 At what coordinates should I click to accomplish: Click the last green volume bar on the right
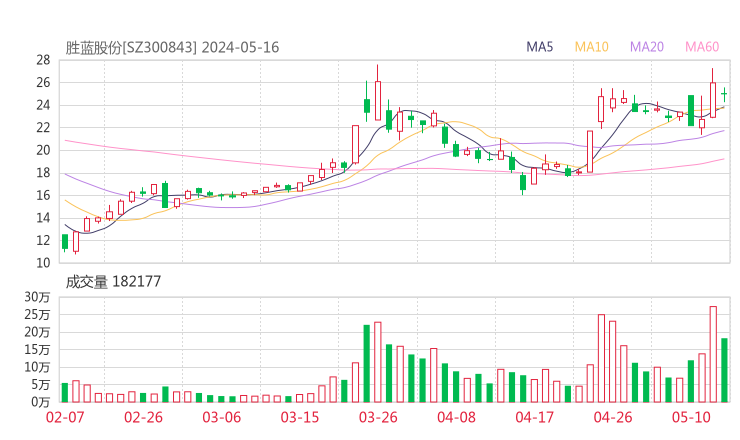724,370
